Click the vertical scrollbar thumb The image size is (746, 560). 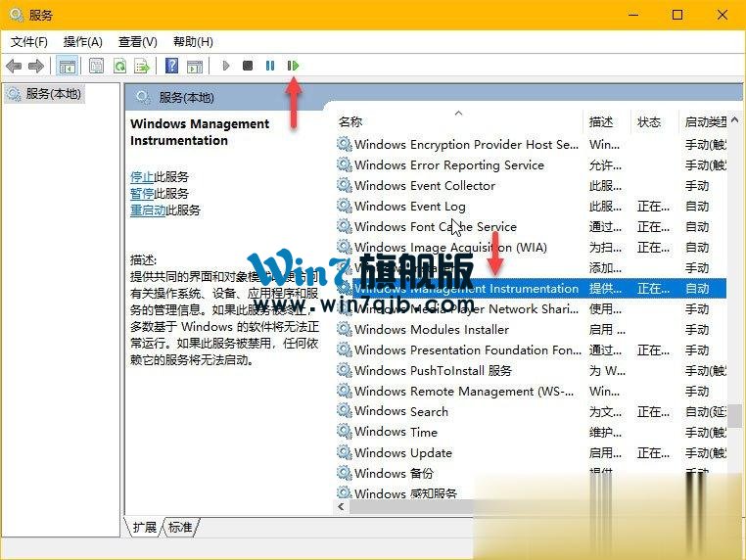[734, 416]
